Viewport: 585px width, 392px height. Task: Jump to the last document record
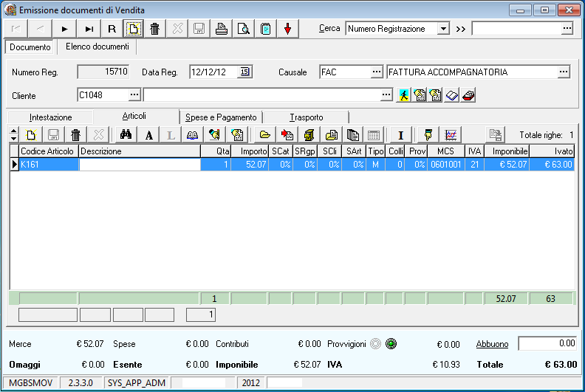[89, 29]
